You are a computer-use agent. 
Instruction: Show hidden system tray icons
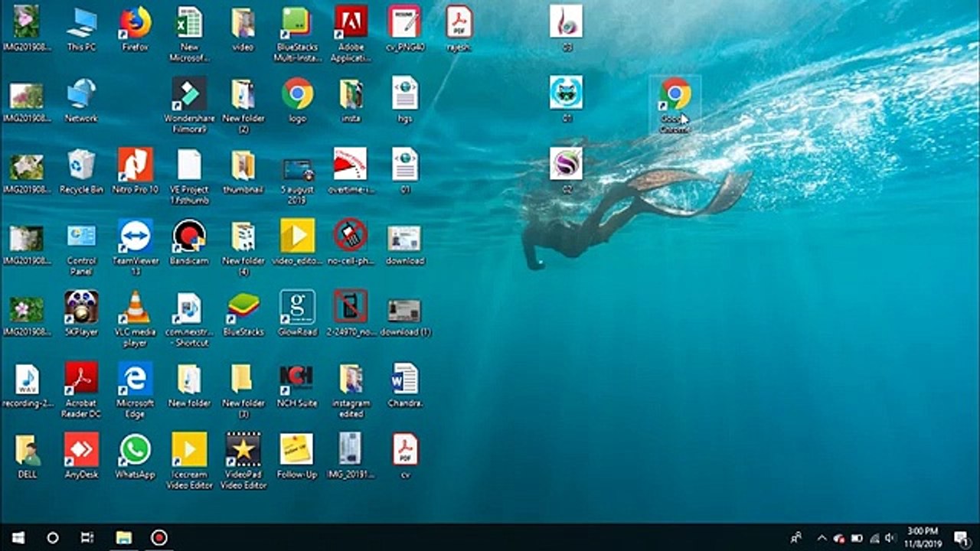[x=822, y=537]
